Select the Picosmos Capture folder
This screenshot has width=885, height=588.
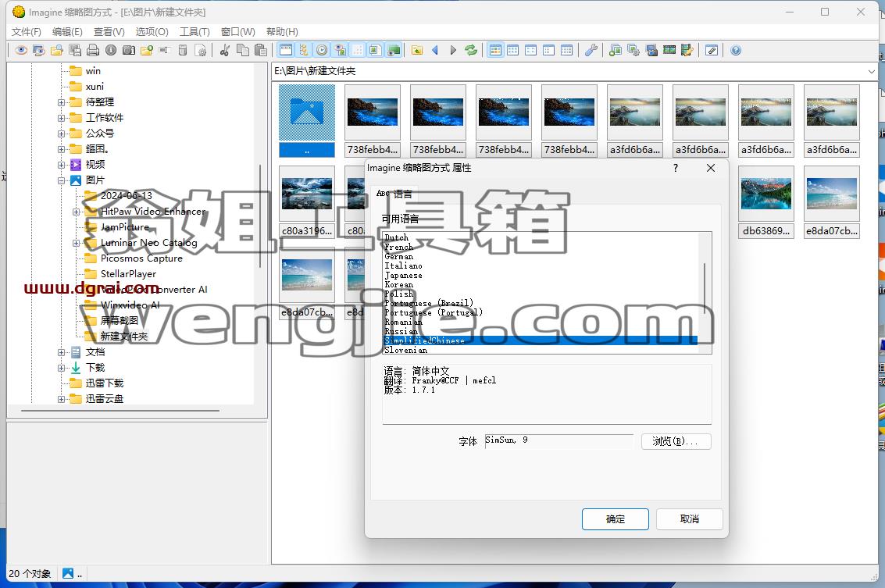[x=141, y=258]
